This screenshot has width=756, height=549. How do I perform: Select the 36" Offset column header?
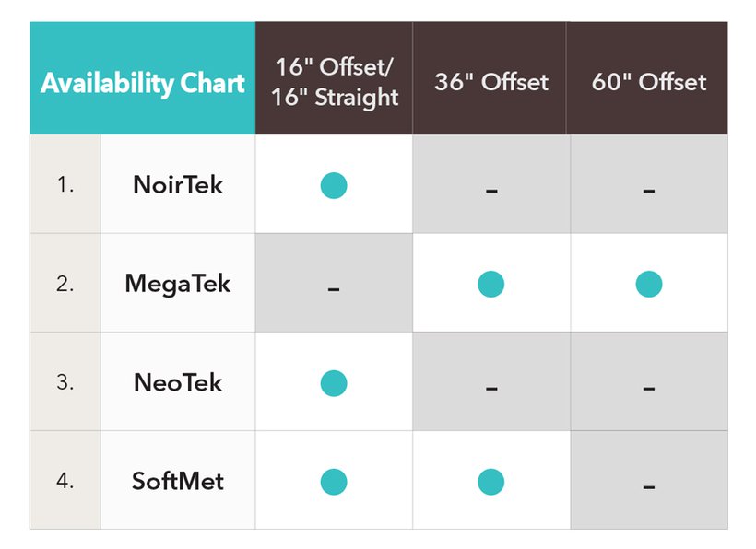pyautogui.click(x=490, y=78)
